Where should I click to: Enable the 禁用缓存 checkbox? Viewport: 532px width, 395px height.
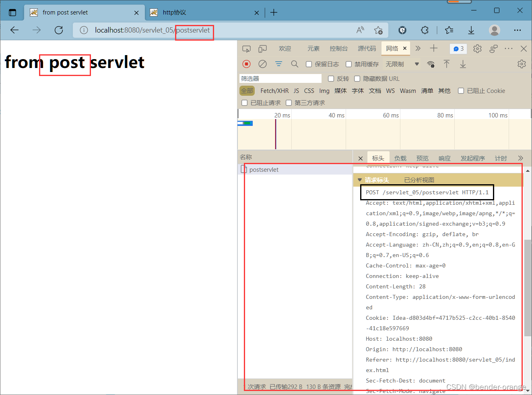(348, 64)
